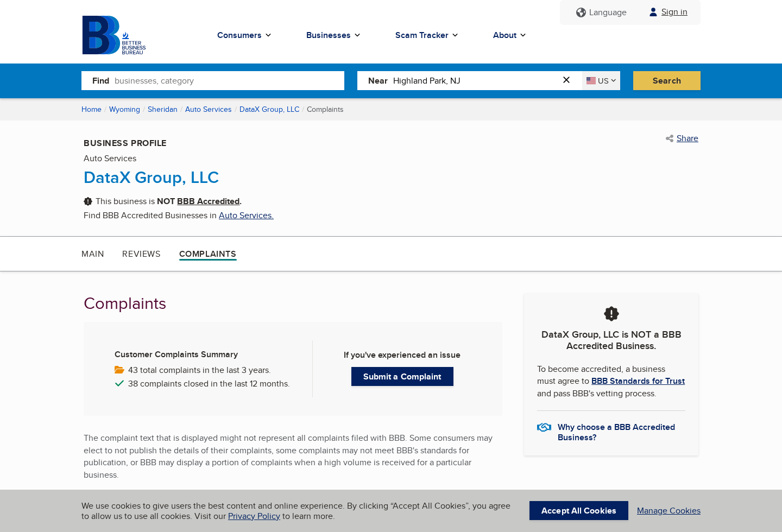Click the Find businesses input field
This screenshot has height=532, width=782.
point(213,81)
